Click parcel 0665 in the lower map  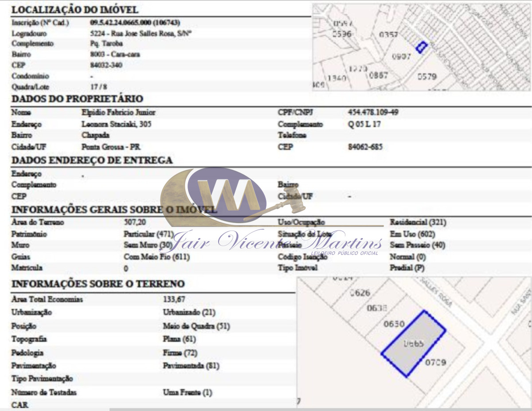point(413,344)
